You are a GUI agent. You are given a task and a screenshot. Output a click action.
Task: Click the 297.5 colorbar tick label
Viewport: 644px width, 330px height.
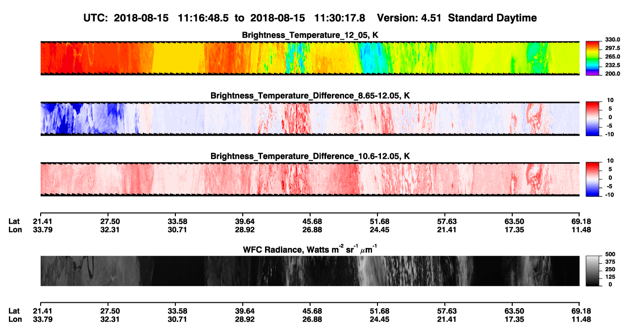pyautogui.click(x=613, y=48)
